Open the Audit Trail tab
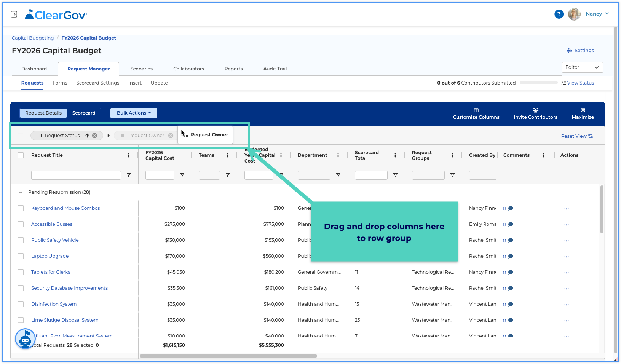Viewport: 621px width, 364px height. coord(275,69)
